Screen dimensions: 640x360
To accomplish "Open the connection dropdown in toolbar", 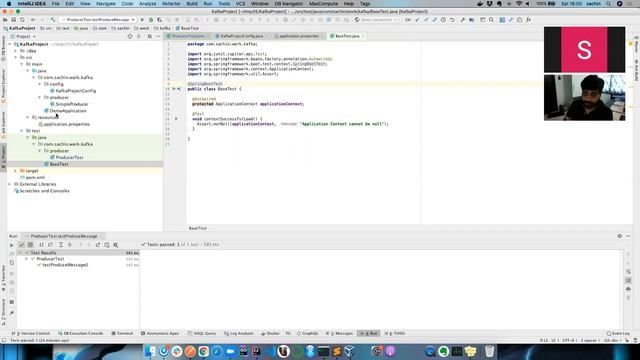I will coord(376,20).
